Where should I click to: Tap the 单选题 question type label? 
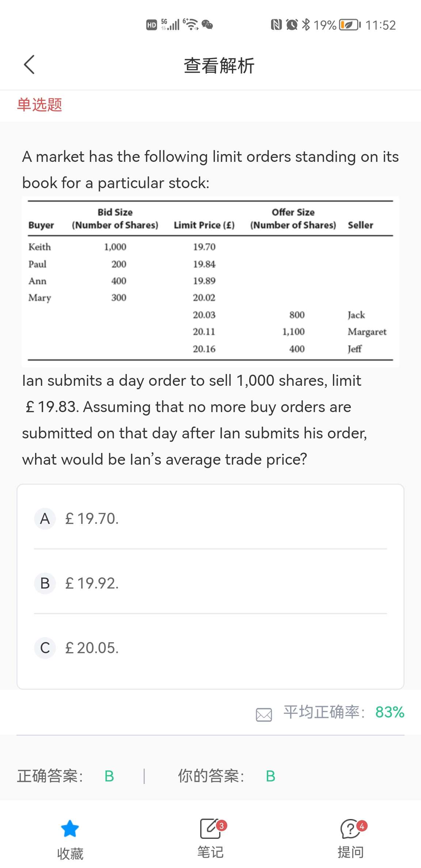pos(39,105)
